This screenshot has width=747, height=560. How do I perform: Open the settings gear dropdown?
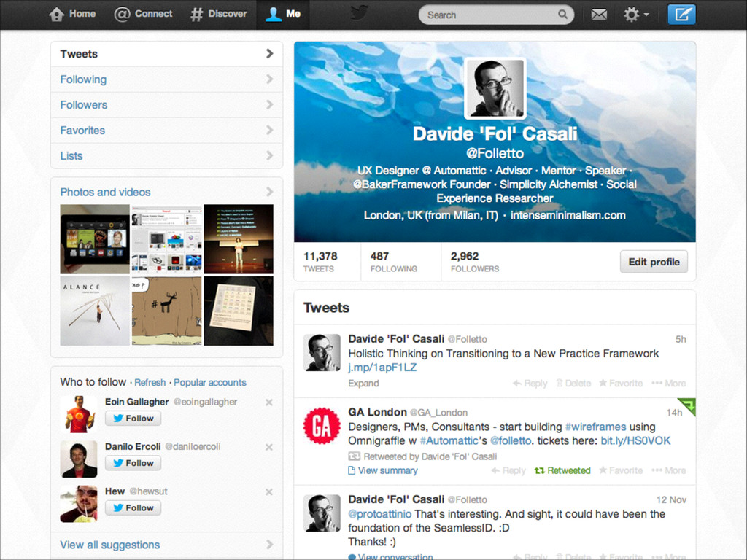[636, 15]
